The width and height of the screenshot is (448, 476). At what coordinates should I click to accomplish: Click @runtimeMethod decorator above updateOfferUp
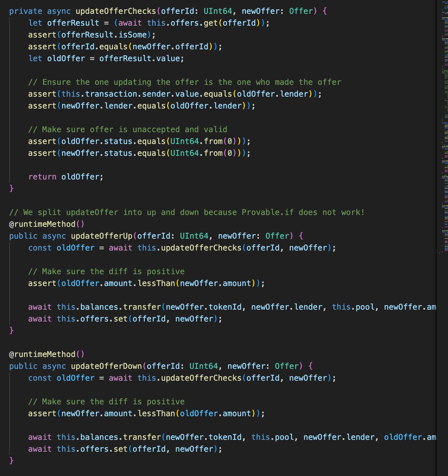coord(47,224)
